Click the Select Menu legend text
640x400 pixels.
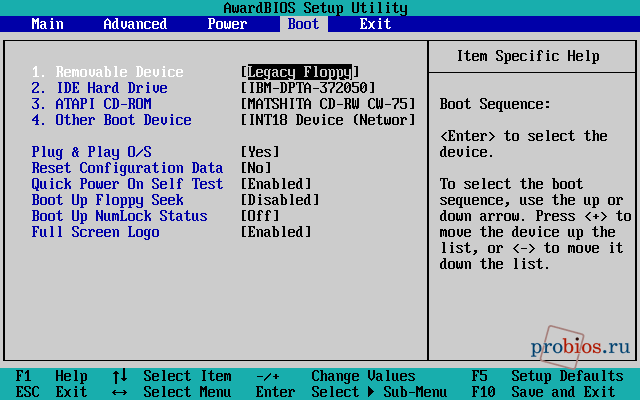[187, 392]
